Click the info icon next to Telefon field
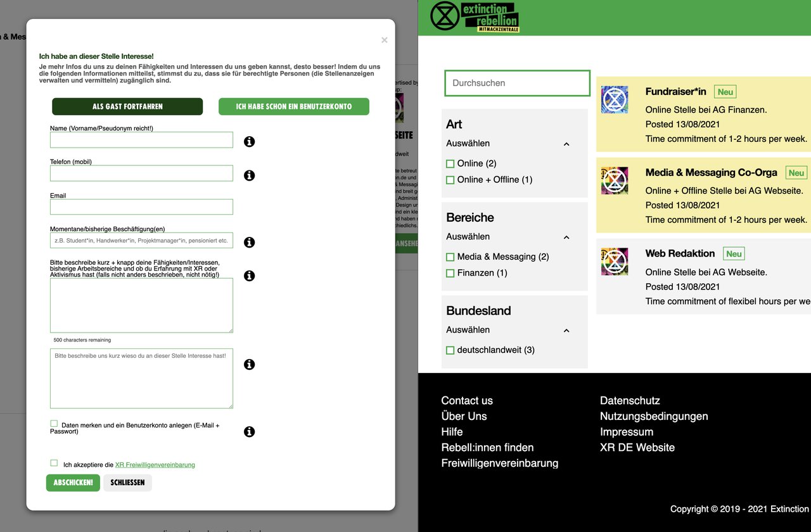The width and height of the screenshot is (811, 532). point(249,175)
